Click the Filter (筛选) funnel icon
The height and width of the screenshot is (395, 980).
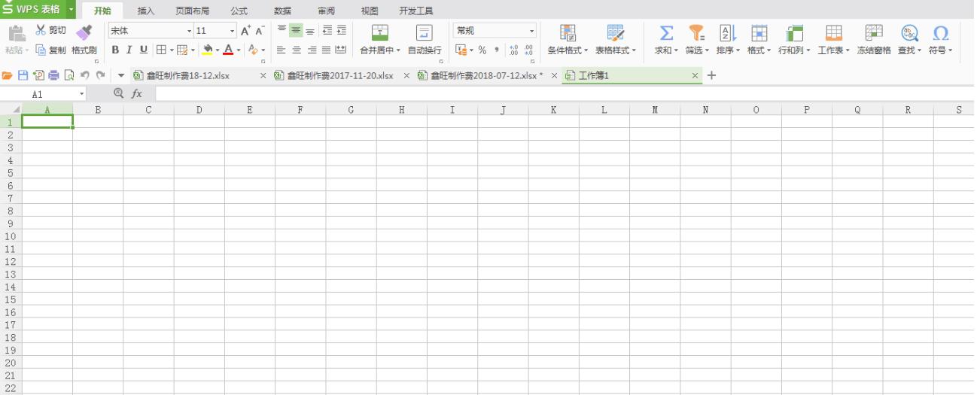tap(697, 32)
